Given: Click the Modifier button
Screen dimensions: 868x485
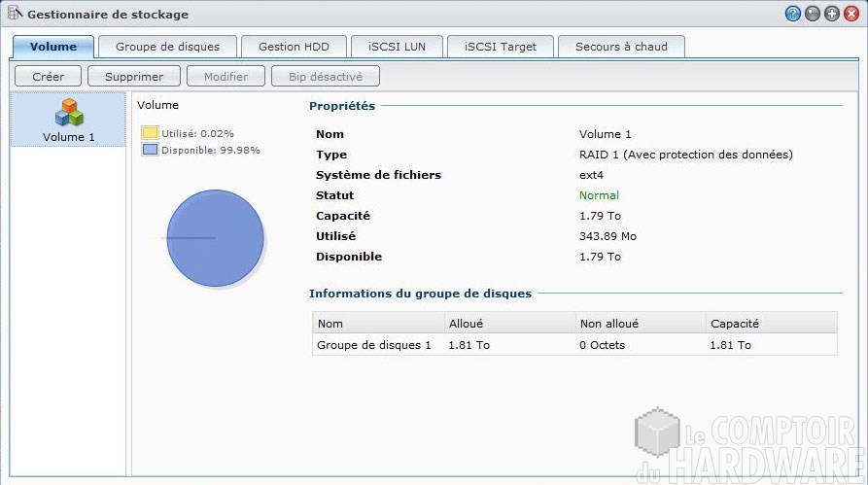Looking at the screenshot, I should click(225, 76).
